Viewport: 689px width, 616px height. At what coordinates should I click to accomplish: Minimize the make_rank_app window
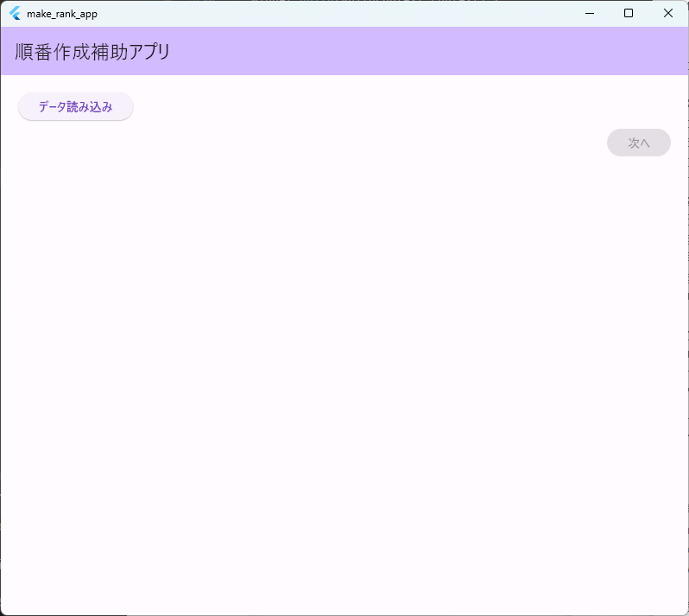tap(589, 13)
